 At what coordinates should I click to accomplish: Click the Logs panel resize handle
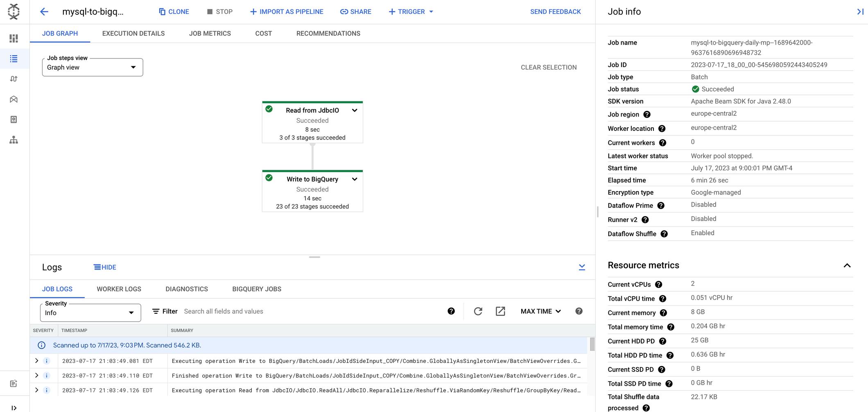coord(314,257)
